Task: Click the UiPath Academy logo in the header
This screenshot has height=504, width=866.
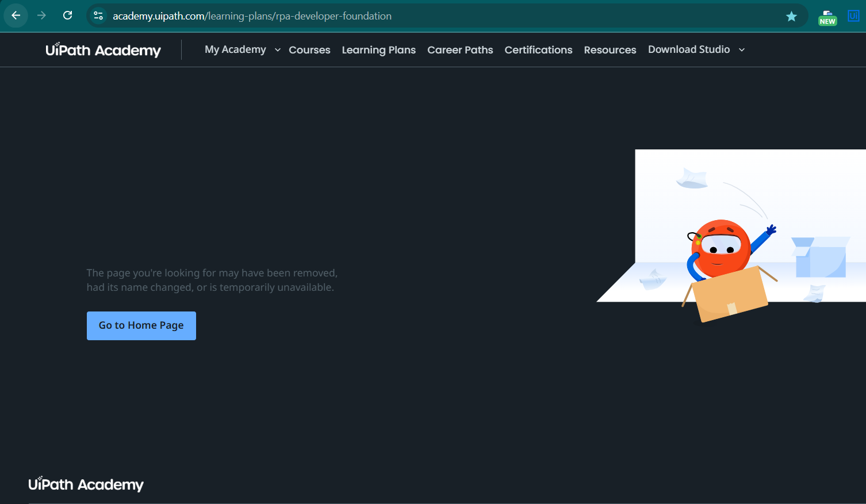Action: [x=103, y=50]
